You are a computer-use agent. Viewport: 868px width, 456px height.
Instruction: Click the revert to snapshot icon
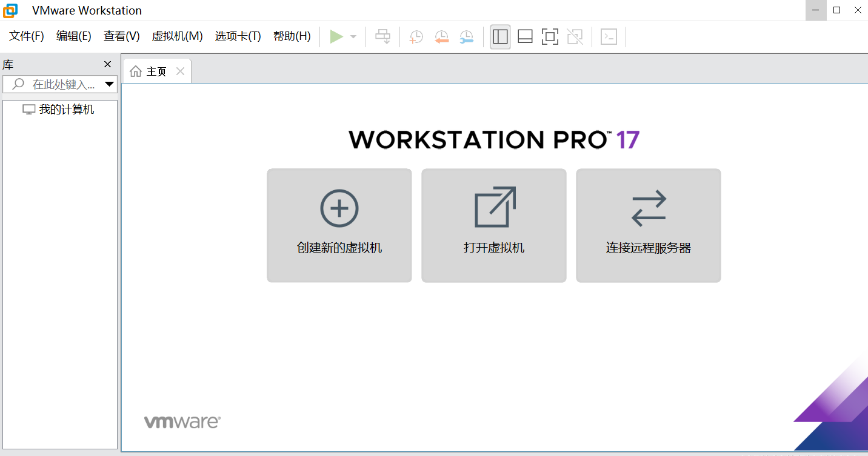(x=441, y=37)
